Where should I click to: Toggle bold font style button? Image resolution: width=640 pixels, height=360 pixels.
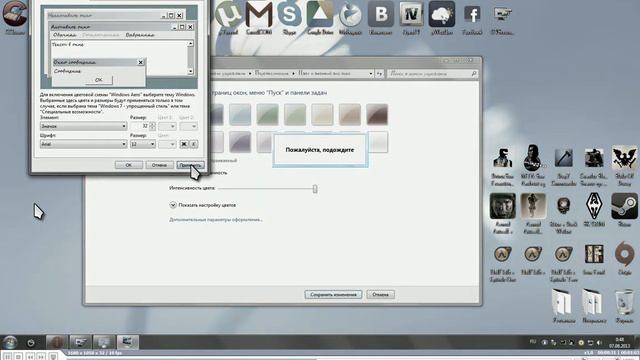point(184,144)
